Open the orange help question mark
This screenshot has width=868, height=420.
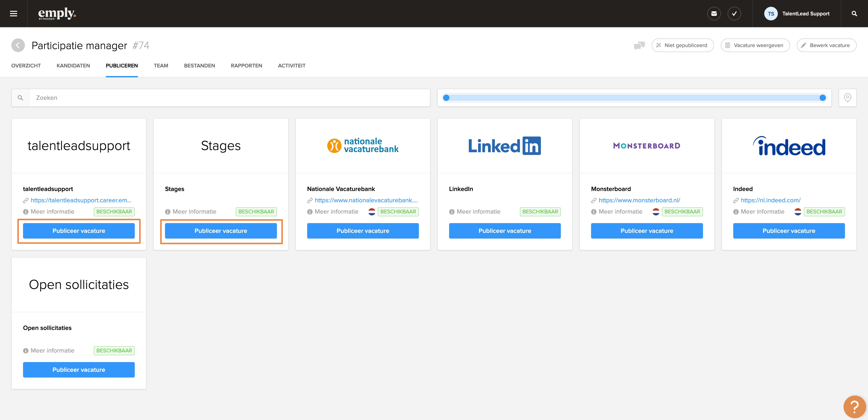[854, 406]
